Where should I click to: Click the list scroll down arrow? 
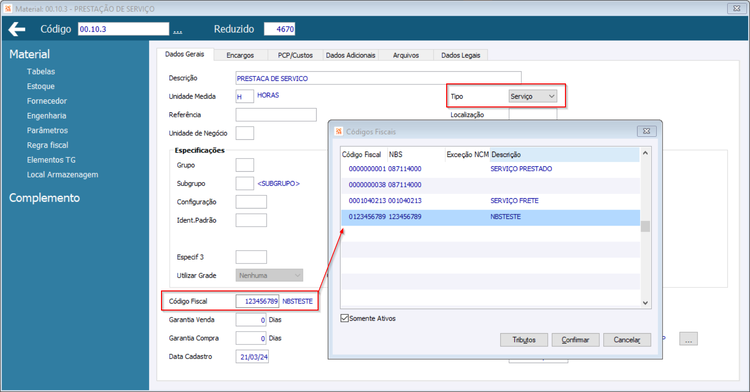point(645,302)
